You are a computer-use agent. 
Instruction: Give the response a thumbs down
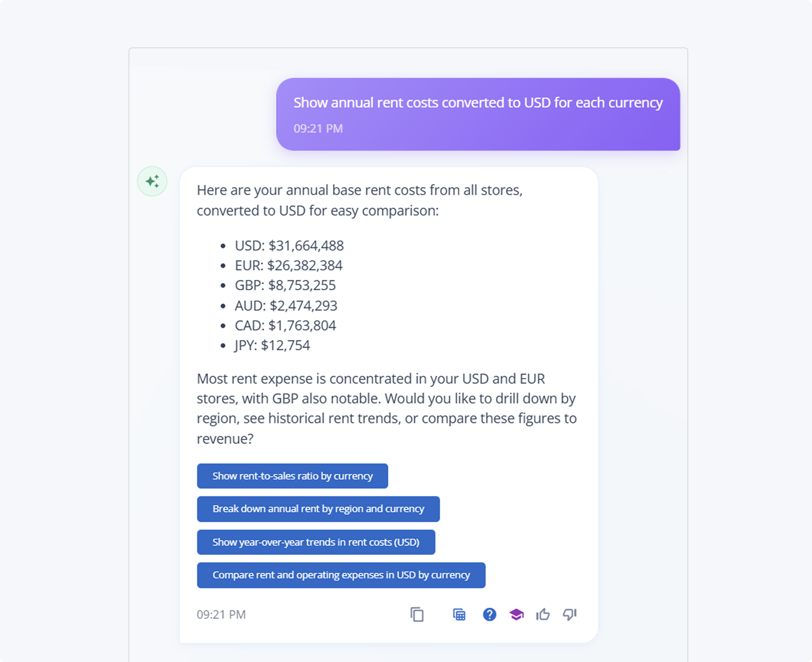click(x=570, y=614)
